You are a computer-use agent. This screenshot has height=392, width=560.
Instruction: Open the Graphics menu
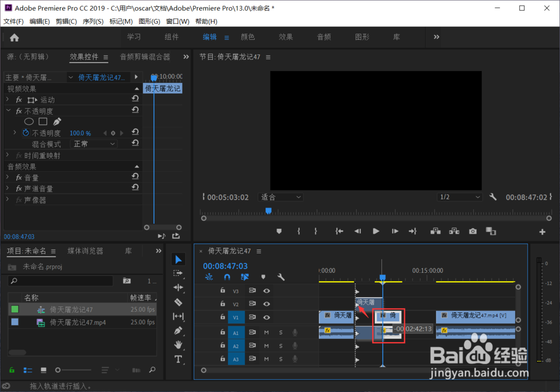click(x=150, y=21)
